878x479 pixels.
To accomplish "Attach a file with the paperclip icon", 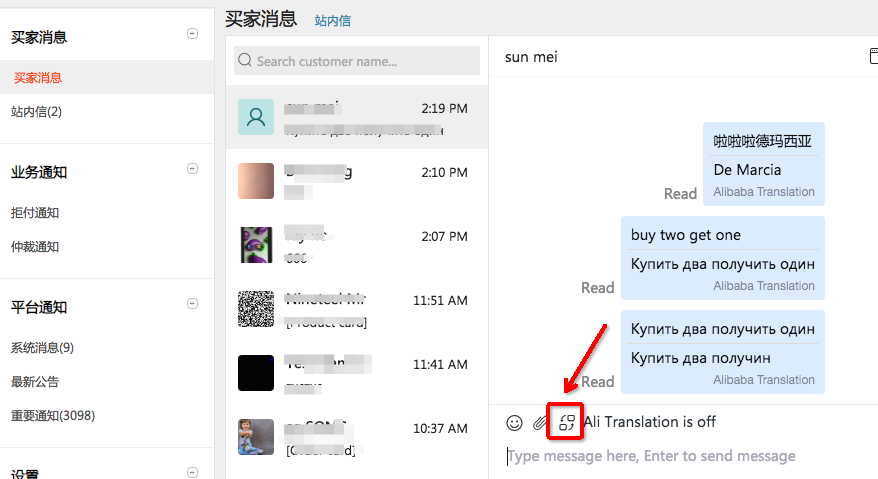I will click(x=539, y=422).
